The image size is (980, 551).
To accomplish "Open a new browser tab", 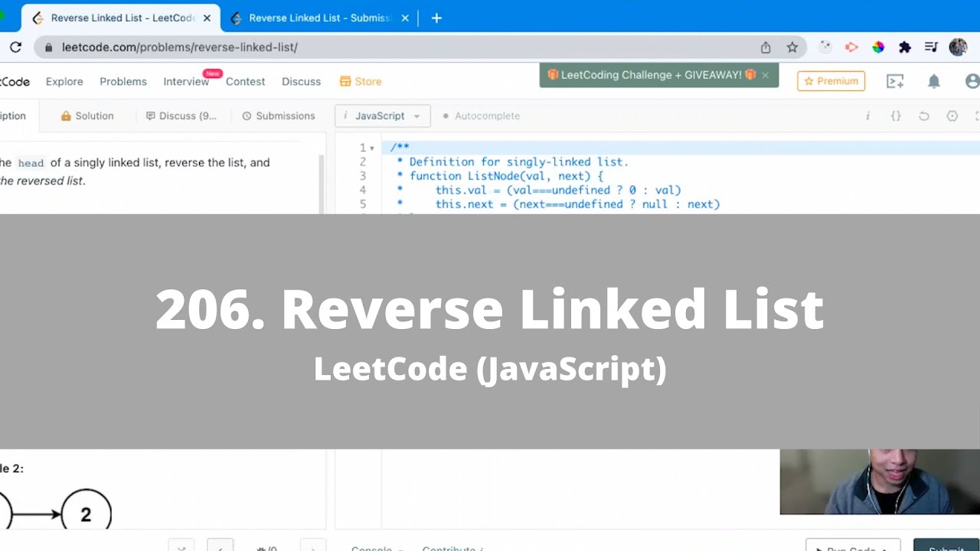I will pyautogui.click(x=436, y=18).
